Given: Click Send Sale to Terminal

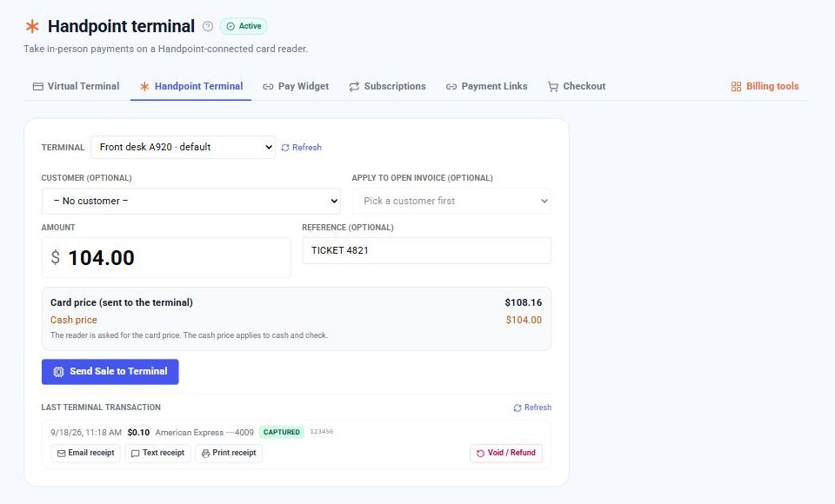Looking at the screenshot, I should (110, 371).
